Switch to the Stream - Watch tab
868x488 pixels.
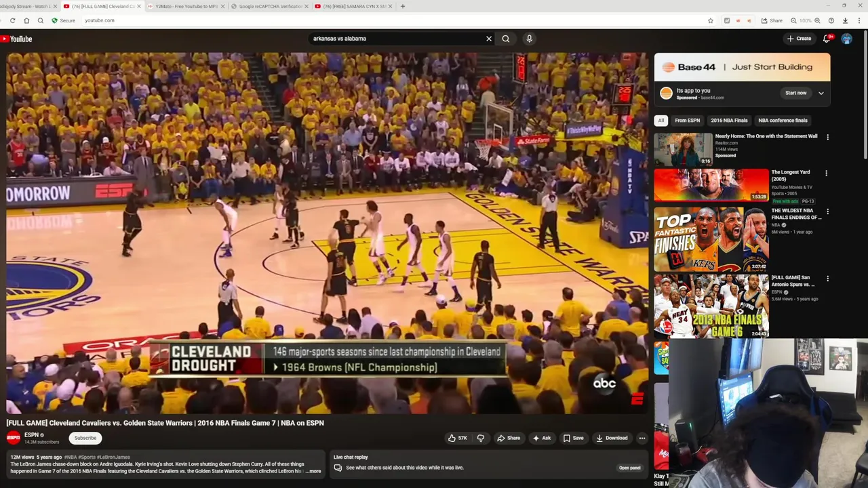[x=24, y=6]
